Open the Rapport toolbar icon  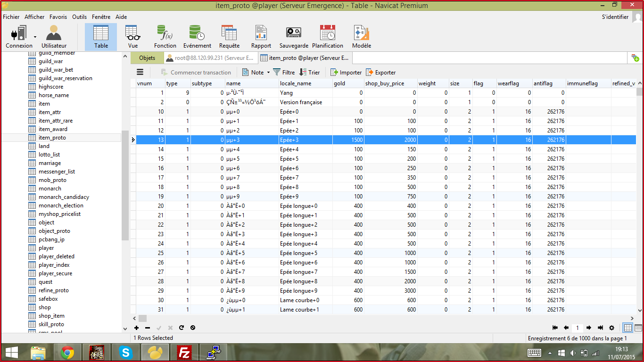tap(261, 37)
